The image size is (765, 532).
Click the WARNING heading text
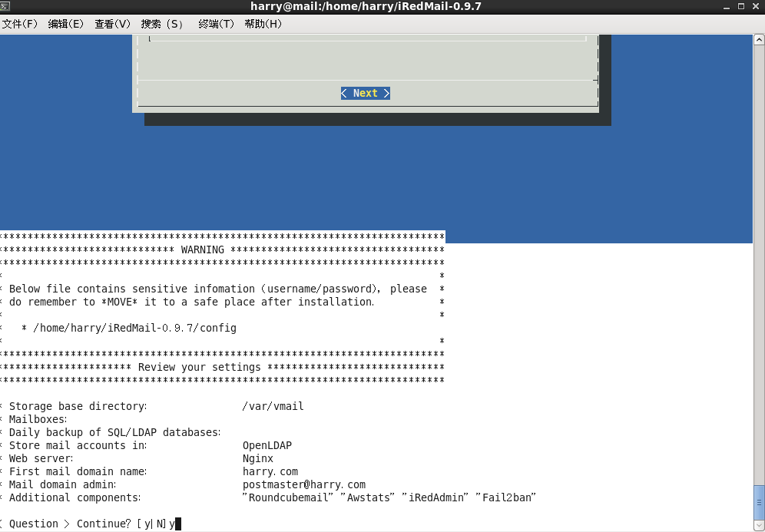pyautogui.click(x=203, y=249)
